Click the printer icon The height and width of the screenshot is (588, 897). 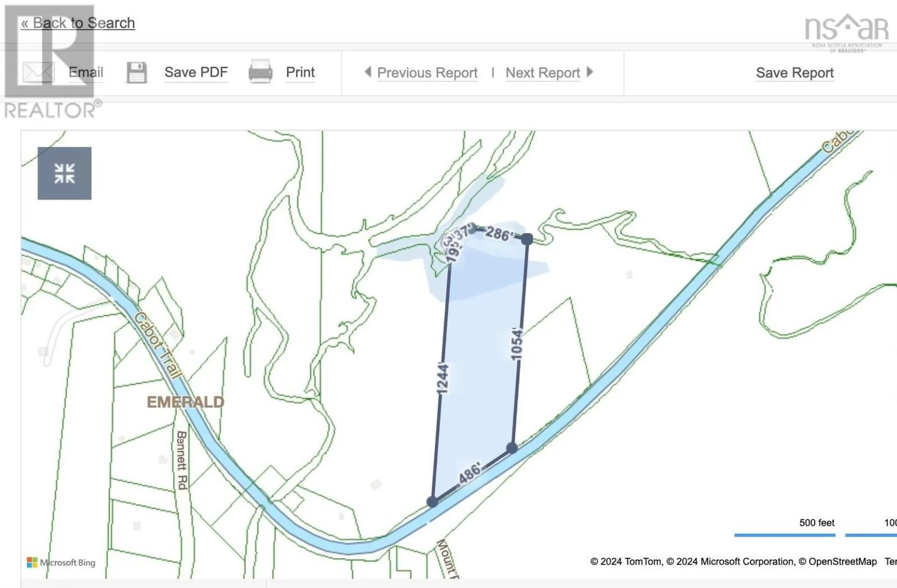260,72
